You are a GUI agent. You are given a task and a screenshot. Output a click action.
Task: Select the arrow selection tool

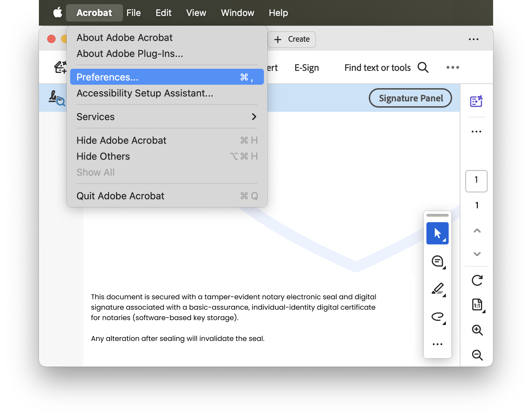[438, 233]
